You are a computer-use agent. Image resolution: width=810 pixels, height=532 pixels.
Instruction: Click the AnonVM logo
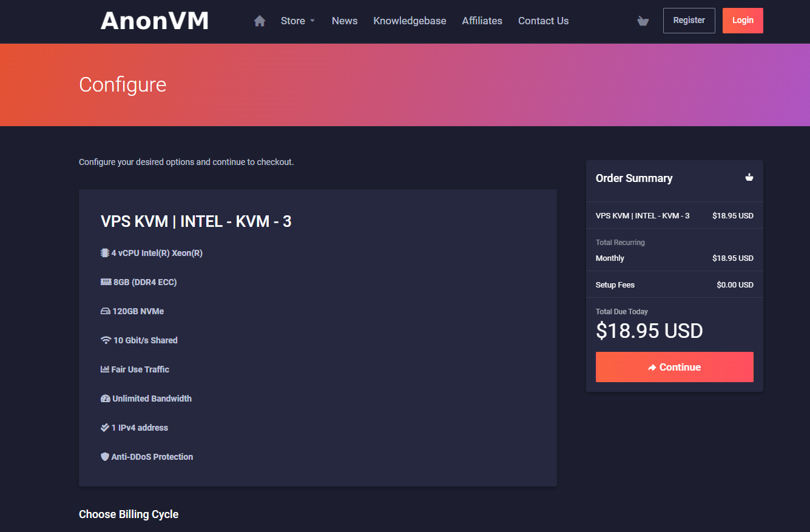click(x=154, y=20)
